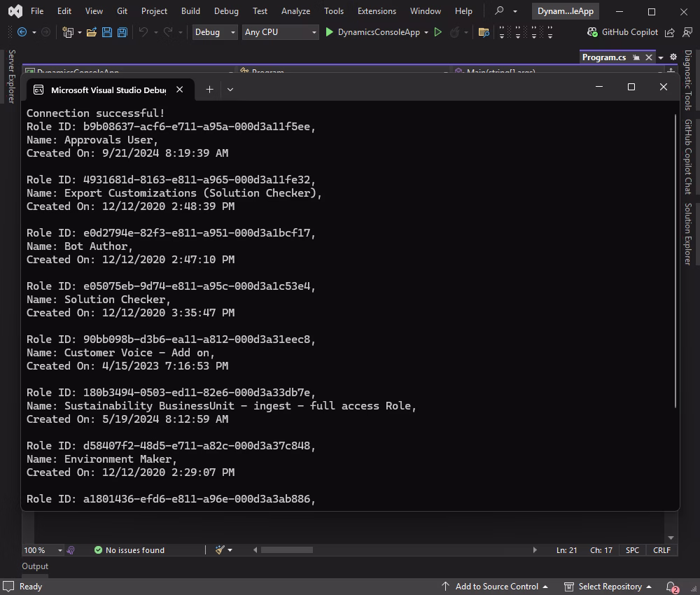Open the Server Explorer side panel tab

pyautogui.click(x=12, y=76)
